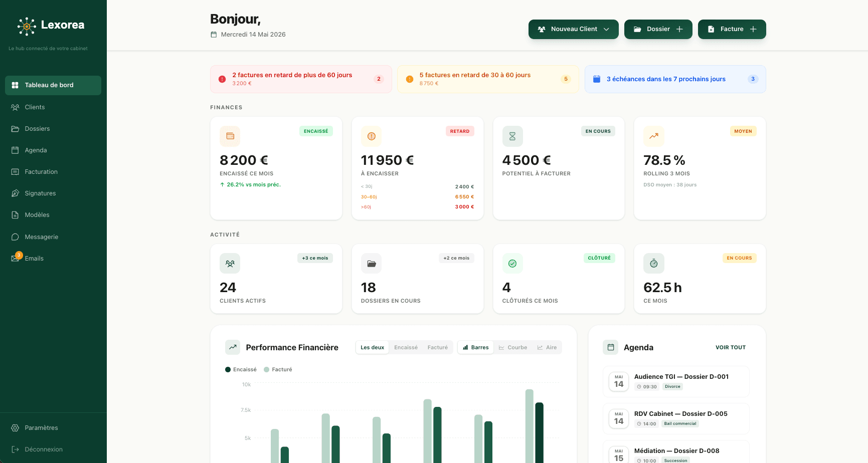Click the warning icon on the À encaisser card
The image size is (868, 463).
[372, 136]
